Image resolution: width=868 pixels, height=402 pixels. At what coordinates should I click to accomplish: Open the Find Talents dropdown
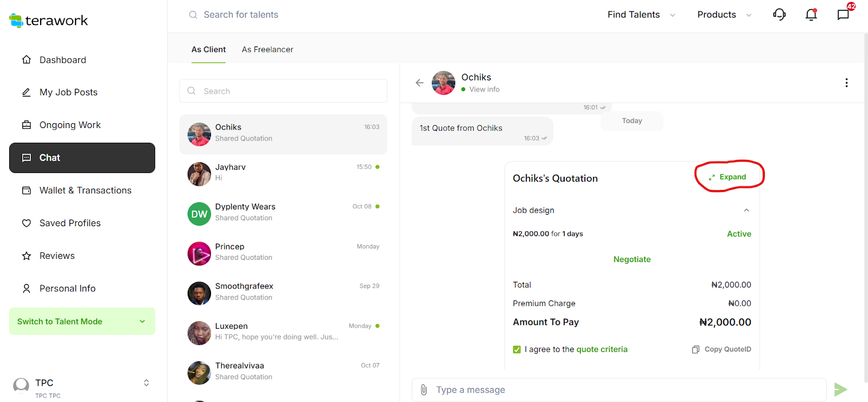click(641, 15)
